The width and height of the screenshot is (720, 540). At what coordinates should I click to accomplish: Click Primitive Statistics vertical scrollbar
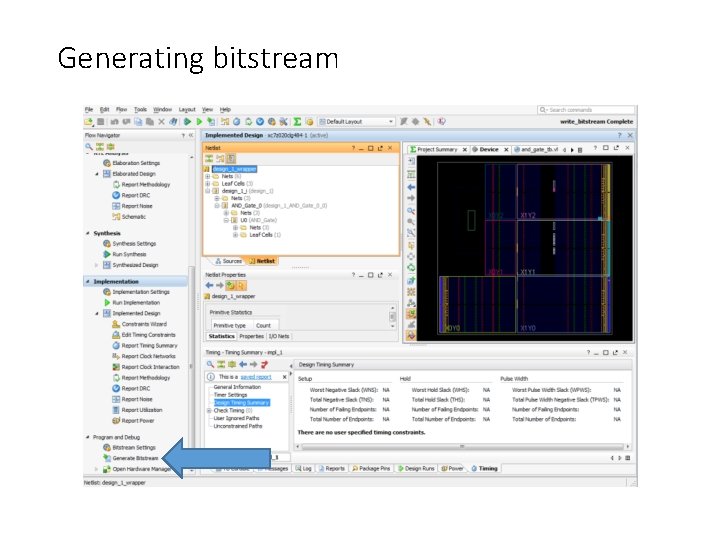pos(392,317)
